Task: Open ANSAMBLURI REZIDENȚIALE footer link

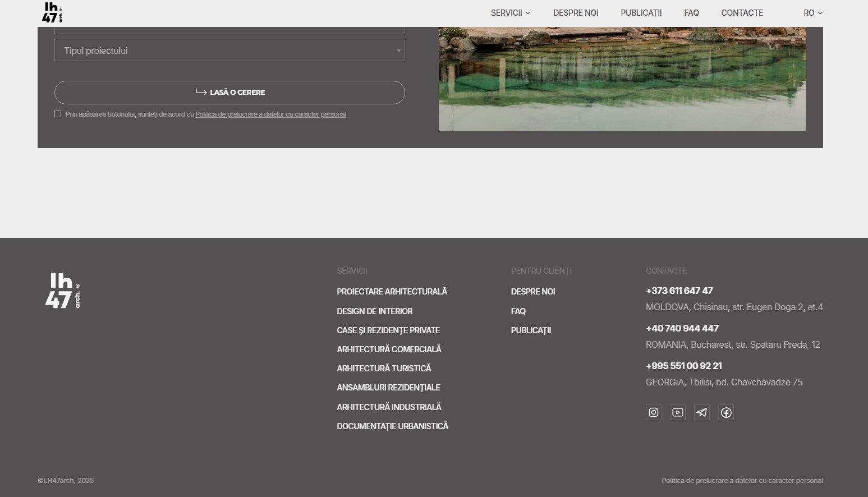Action: coord(388,388)
